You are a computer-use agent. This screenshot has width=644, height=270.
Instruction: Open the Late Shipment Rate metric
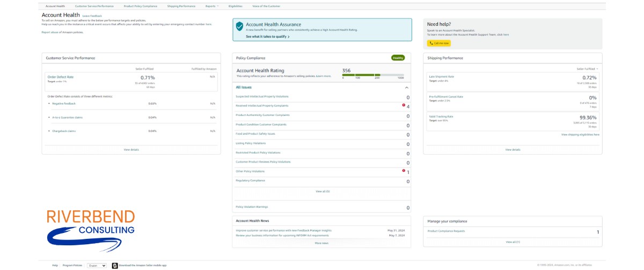[x=442, y=77]
